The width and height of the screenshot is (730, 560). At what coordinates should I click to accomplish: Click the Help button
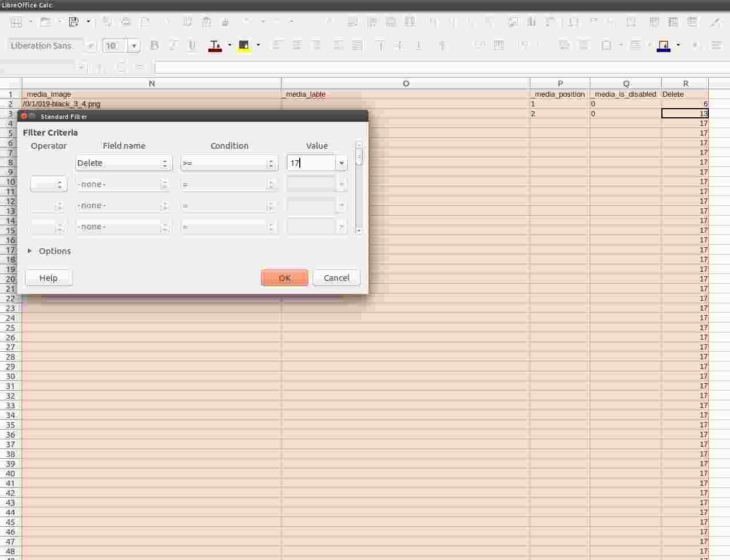(49, 278)
